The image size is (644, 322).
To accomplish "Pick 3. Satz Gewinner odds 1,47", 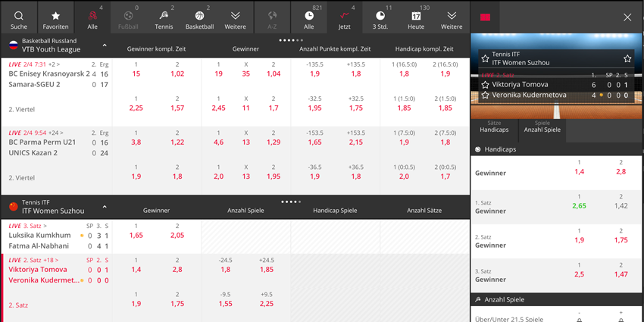I will click(621, 274).
